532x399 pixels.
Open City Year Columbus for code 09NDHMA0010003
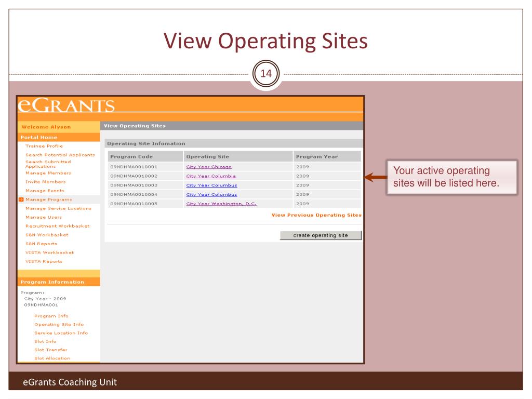tap(212, 185)
